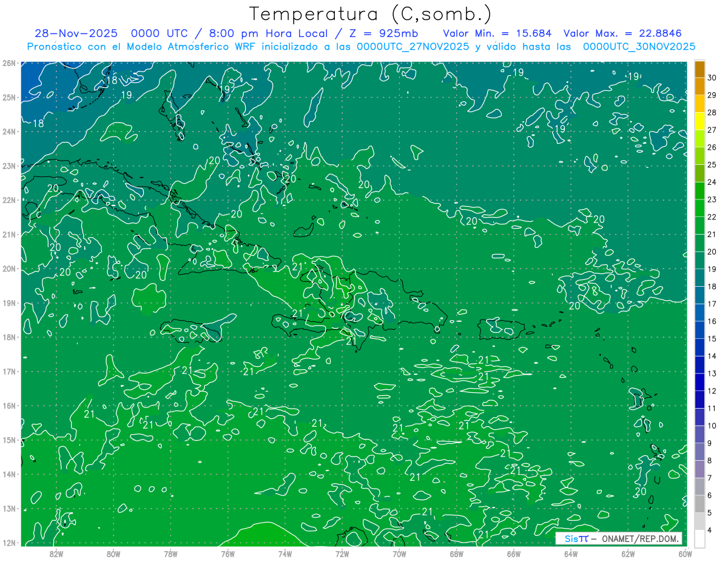Screen dimensions: 728x562
Task: Click the title "Temperatura (C,somb.)"
Action: pyautogui.click(x=370, y=14)
